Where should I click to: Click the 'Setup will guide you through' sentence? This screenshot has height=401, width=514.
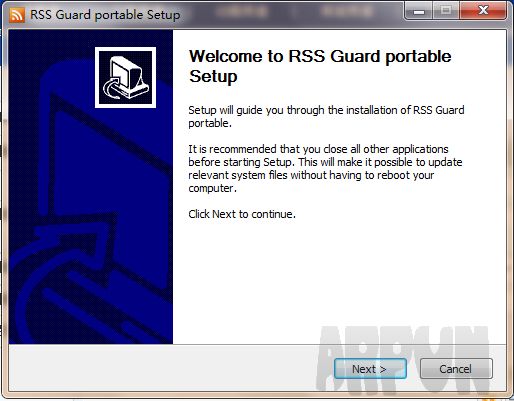point(326,116)
